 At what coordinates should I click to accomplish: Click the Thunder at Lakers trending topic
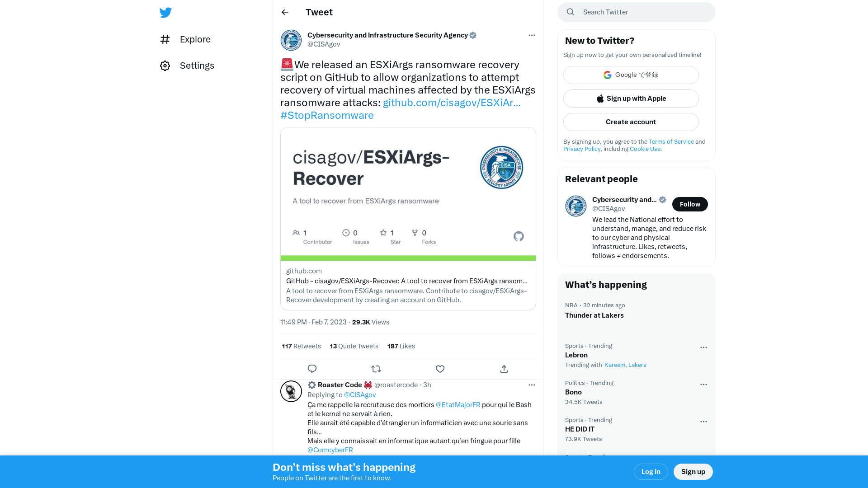594,314
